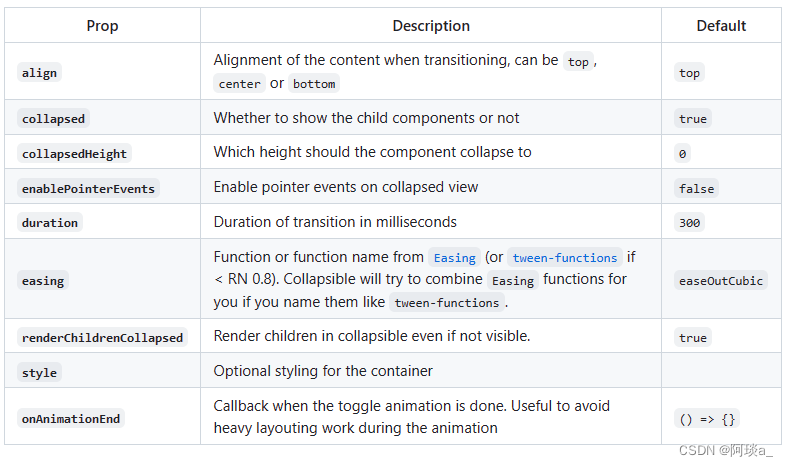Select the false default value

pos(696,189)
